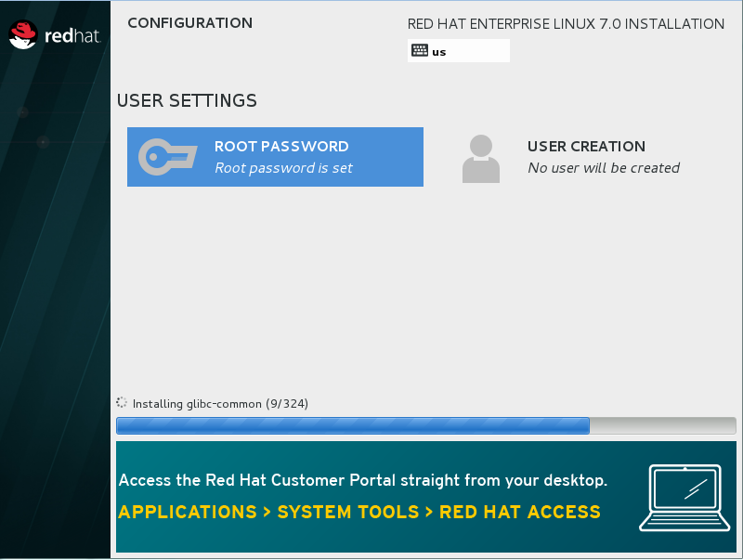
Task: Click the 'Access the Red Hat Customer Portal' banner text
Action: (x=363, y=480)
